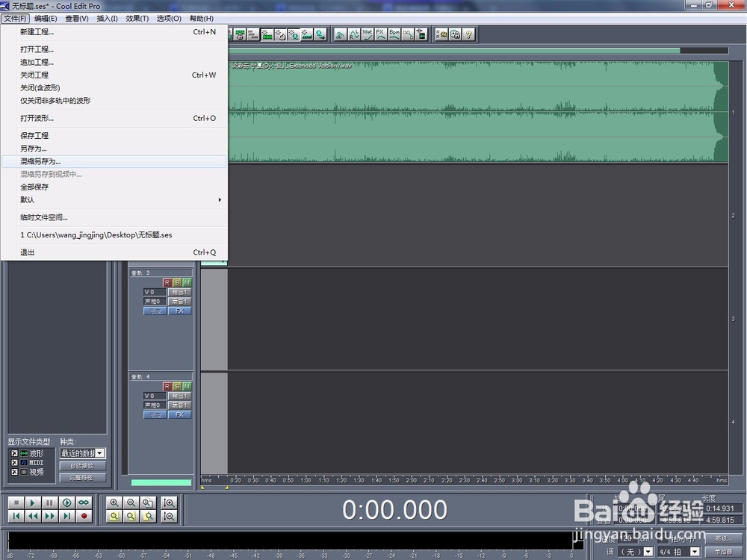
Task: Open the 4/4 拍 time signature dropdown
Action: tap(695, 552)
